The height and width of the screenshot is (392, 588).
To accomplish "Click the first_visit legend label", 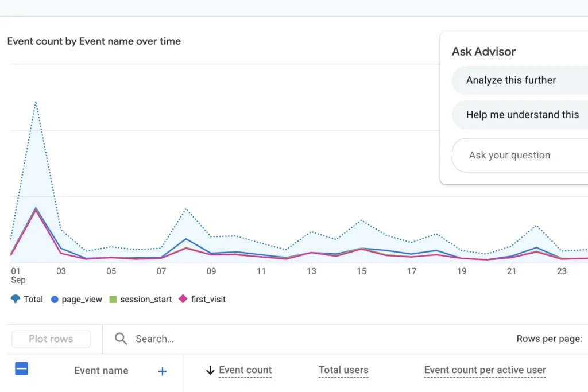I will coord(208,300).
